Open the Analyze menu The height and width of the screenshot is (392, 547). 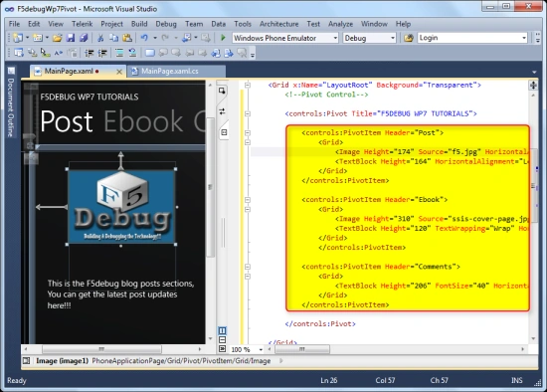click(x=340, y=24)
